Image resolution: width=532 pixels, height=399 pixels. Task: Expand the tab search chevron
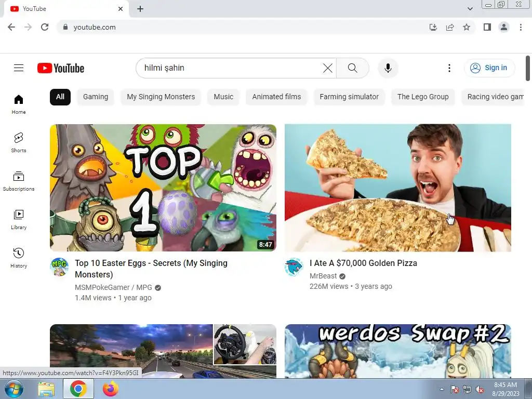click(470, 9)
